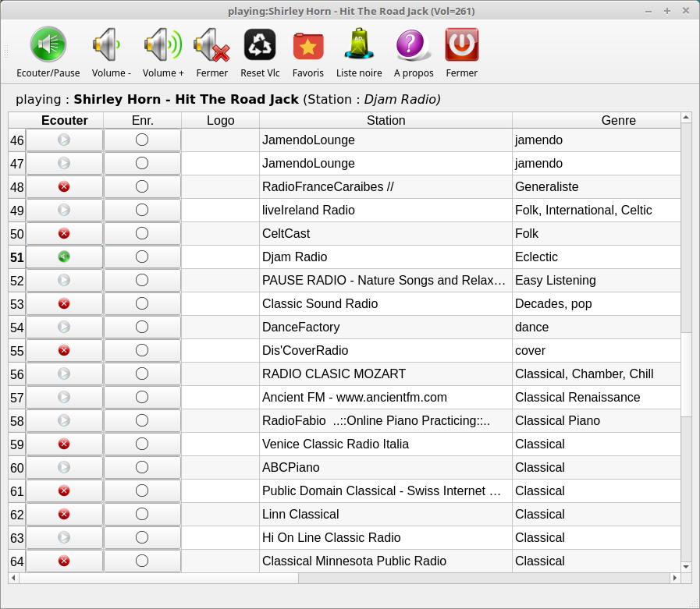The width and height of the screenshot is (700, 609).
Task: Click the green Ecouter/Pause speaker icon
Action: tap(48, 44)
